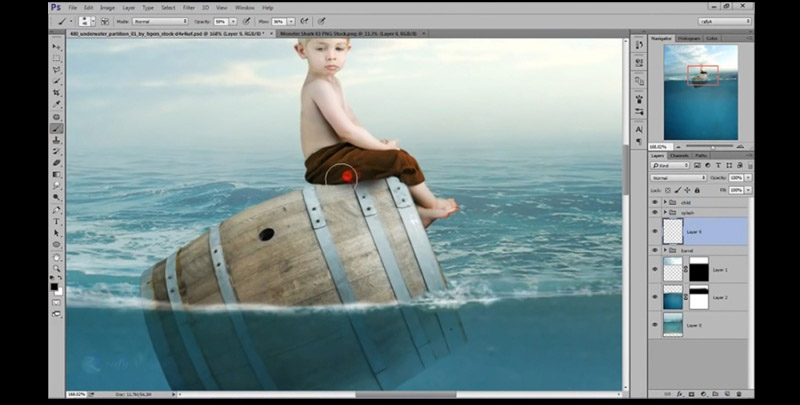Select the Quick Selection tool
This screenshot has width=800, height=405.
click(57, 81)
